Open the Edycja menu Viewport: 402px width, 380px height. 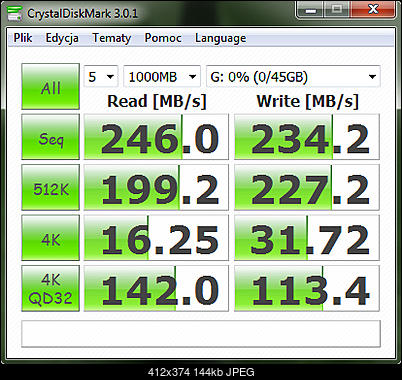(x=62, y=38)
